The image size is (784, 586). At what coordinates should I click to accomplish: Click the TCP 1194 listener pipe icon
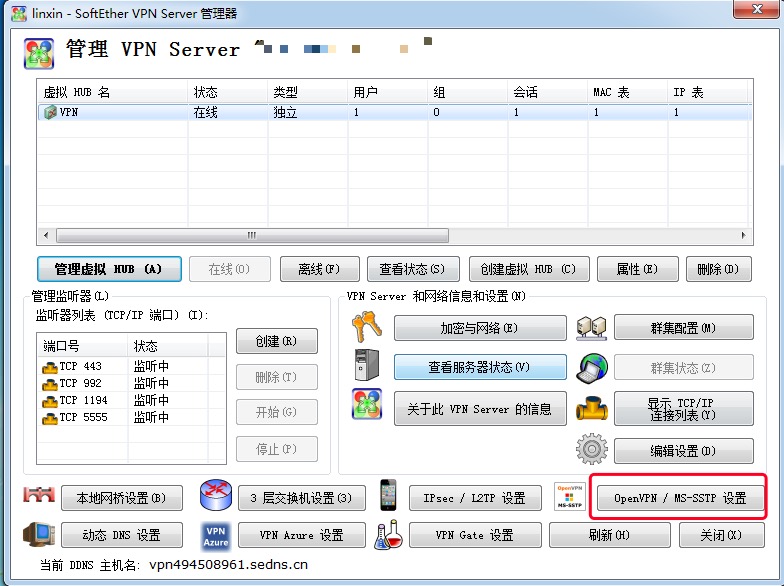(x=50, y=401)
